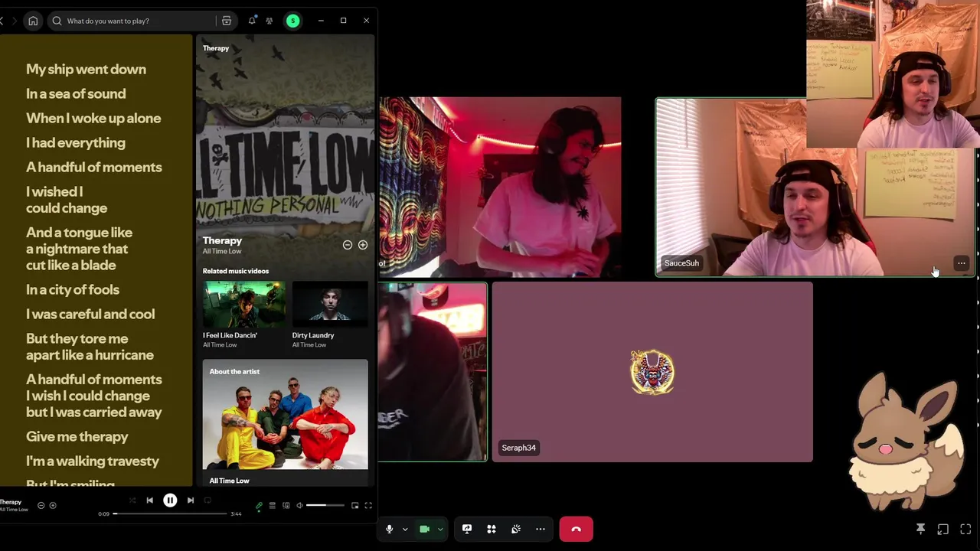Screen dimensions: 980x551
Task: Select Seraph34's avatar tile
Action: coord(652,372)
